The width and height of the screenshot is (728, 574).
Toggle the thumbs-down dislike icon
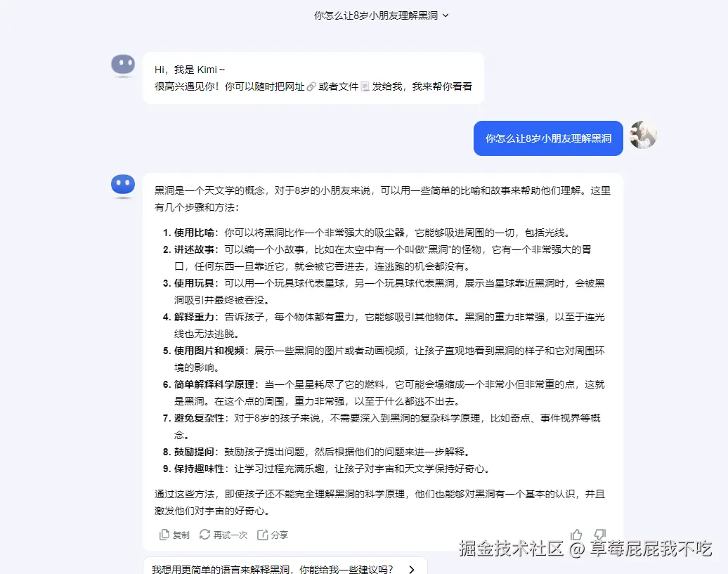click(600, 535)
